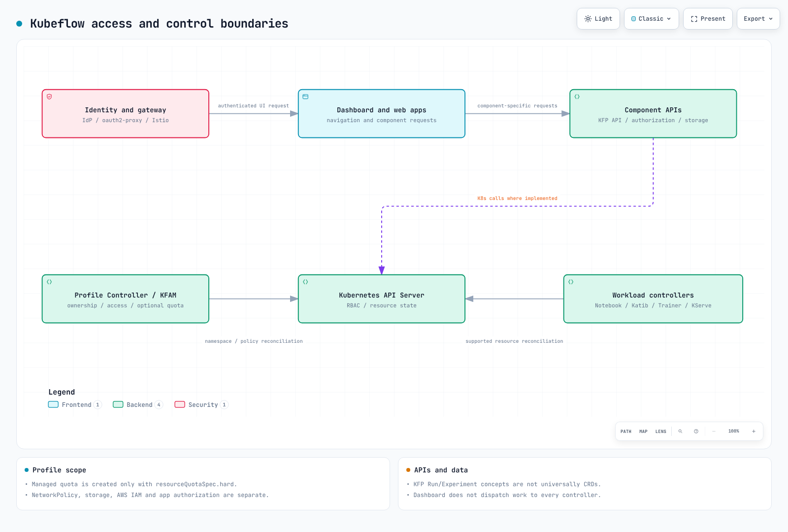
Task: Open the Export dropdown menu
Action: coord(758,19)
